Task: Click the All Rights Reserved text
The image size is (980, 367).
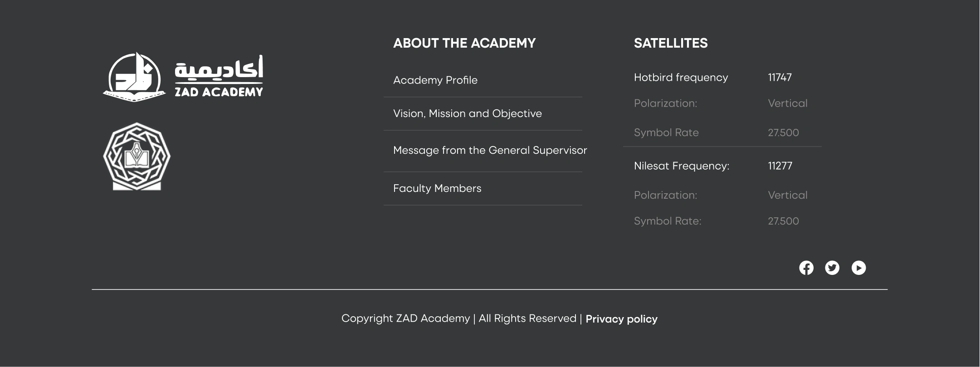Action: click(527, 318)
